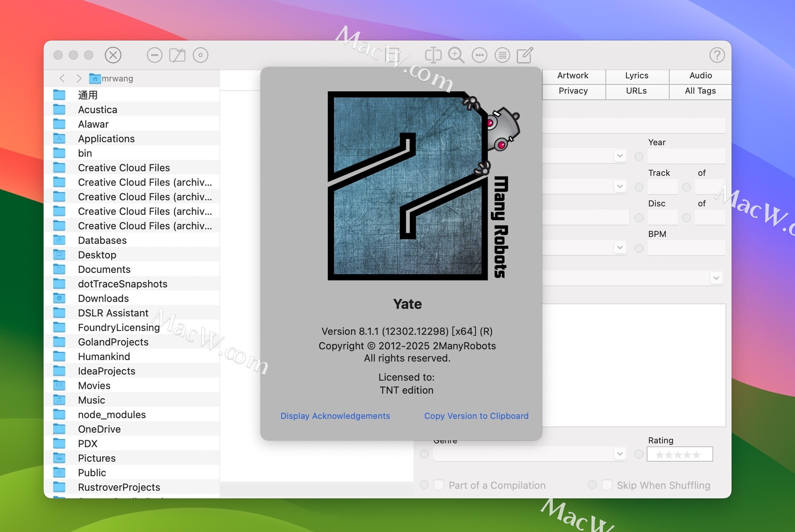Screen dimensions: 795x532
Task: Click the pencil edit toolbar icon
Action: (525, 55)
